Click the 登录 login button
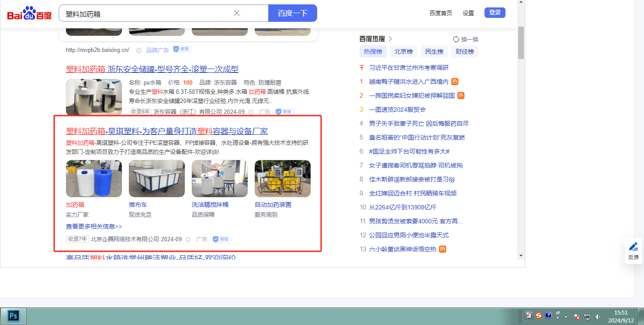The width and height of the screenshot is (644, 325). point(495,13)
